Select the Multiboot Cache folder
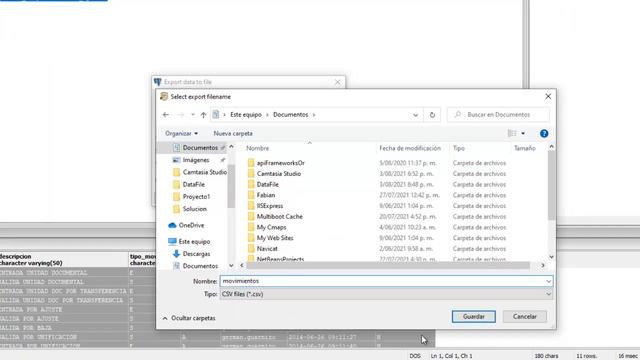Screen dimensions: 640x360 click(280, 216)
